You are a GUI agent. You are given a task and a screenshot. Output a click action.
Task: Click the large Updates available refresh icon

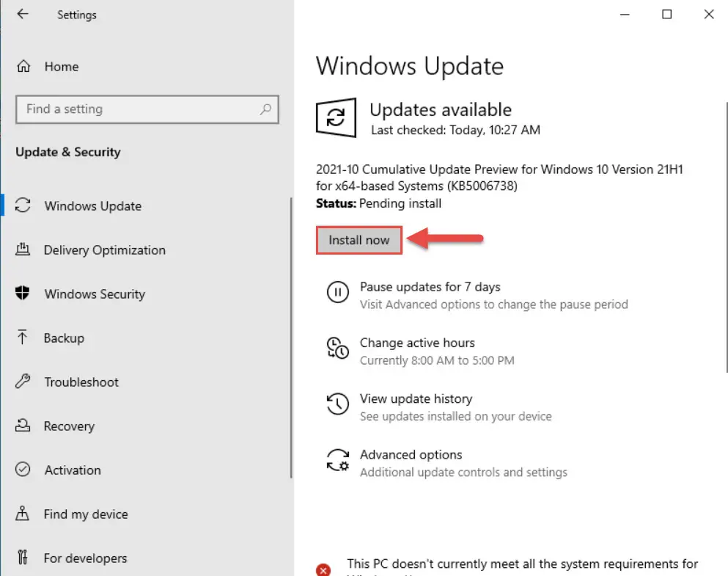click(x=337, y=117)
